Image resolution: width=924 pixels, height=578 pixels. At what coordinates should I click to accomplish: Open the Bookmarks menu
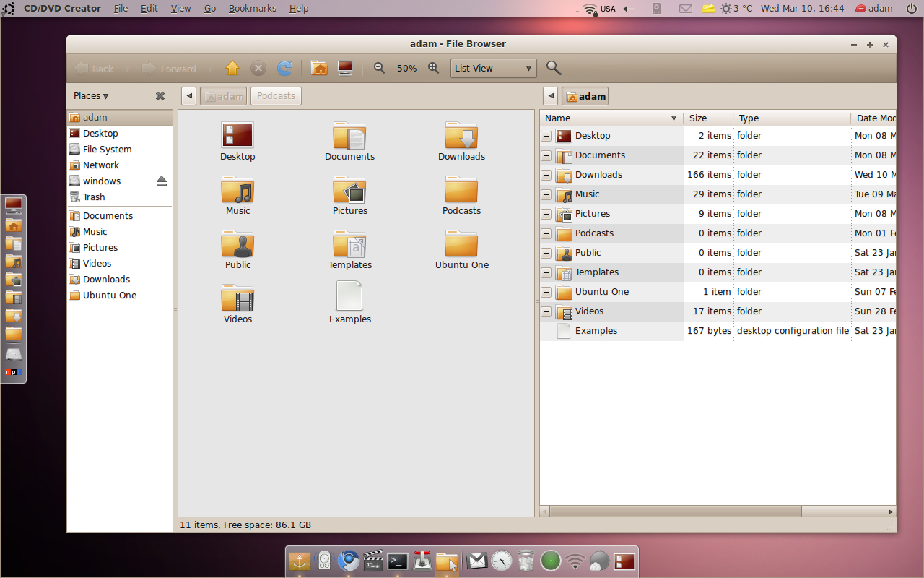[x=253, y=9]
